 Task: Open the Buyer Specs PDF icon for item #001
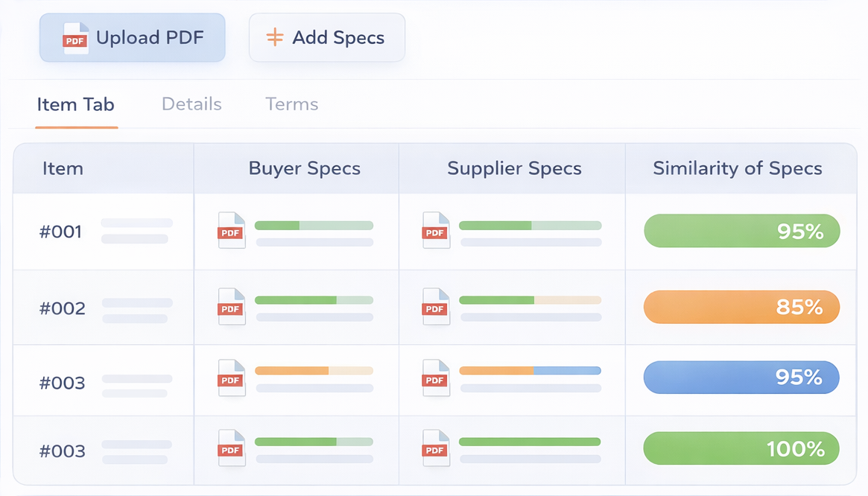231,231
